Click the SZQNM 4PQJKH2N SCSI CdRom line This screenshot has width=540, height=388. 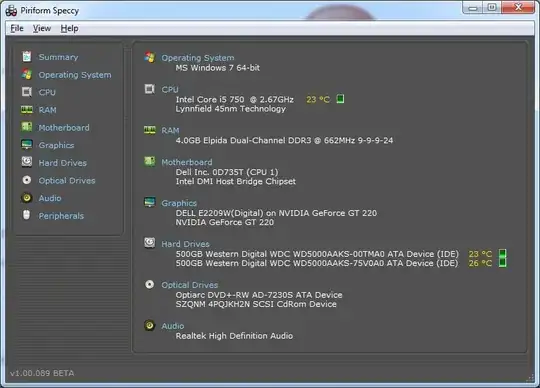(256, 304)
